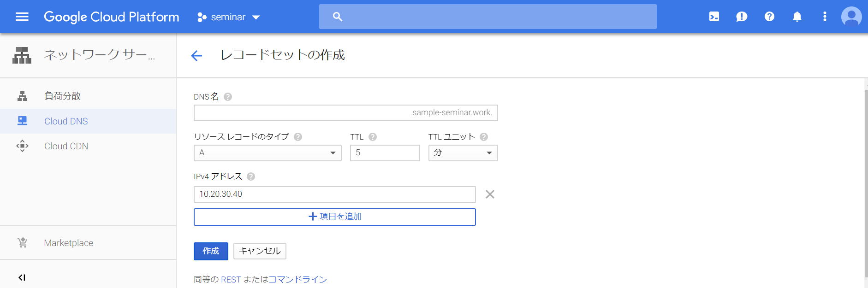The width and height of the screenshot is (868, 288).
Task: Click the DNS 名 help icon
Action: [x=228, y=97]
